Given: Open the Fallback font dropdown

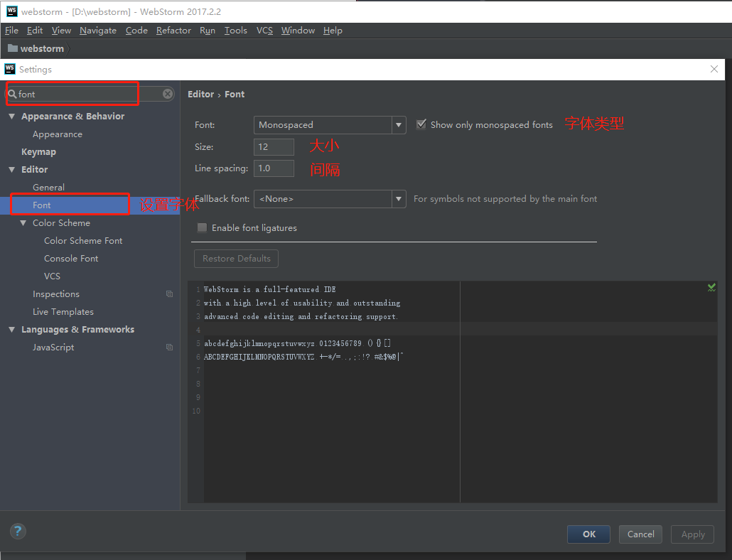Looking at the screenshot, I should pyautogui.click(x=398, y=199).
